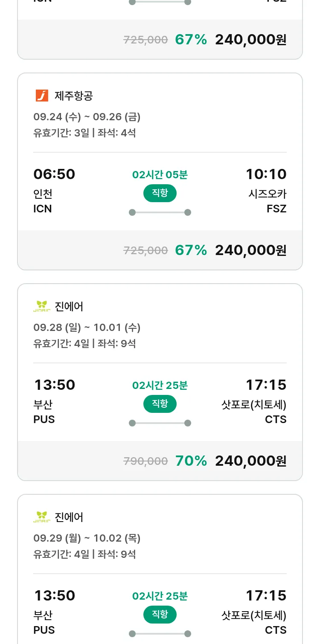Click Jin Air logo on 09.29 flight

coord(42,517)
